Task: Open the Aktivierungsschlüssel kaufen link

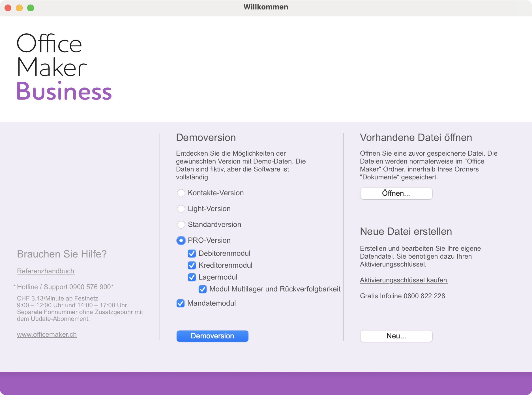Action: tap(404, 280)
